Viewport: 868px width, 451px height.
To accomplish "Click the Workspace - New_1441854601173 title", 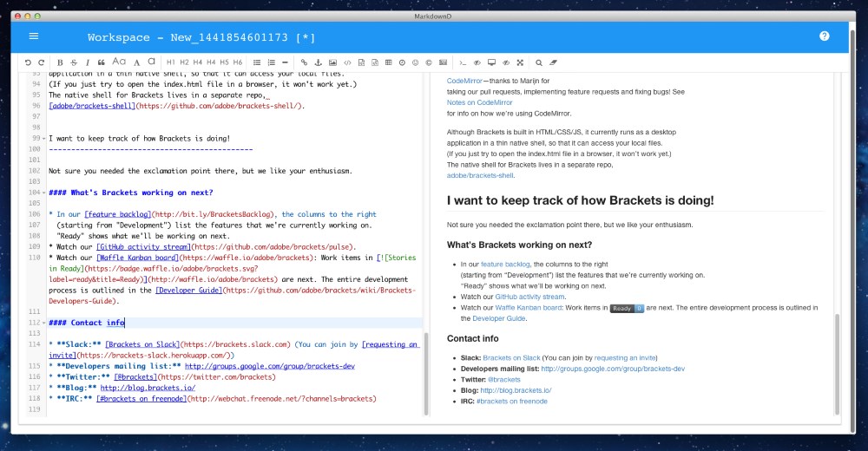I will click(201, 37).
